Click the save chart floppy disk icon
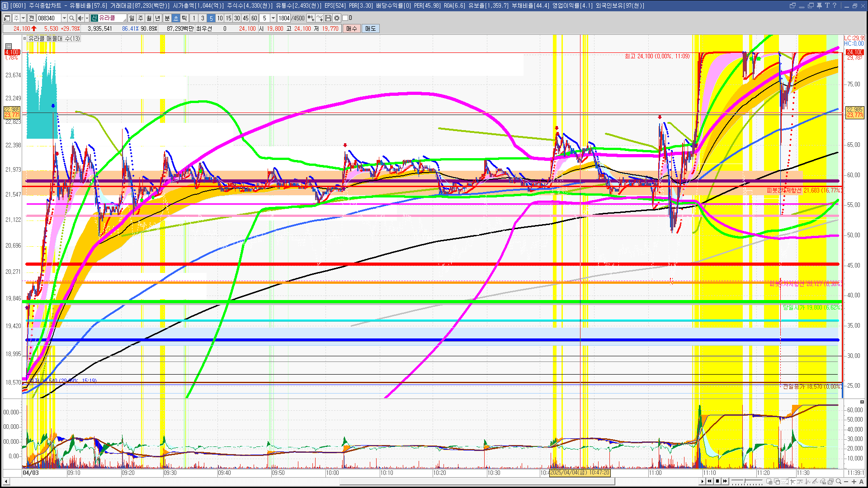This screenshot has width=868, height=488. (328, 18)
